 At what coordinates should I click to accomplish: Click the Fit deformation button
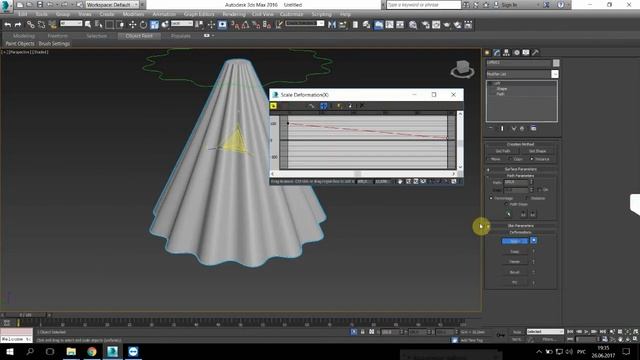click(515, 282)
